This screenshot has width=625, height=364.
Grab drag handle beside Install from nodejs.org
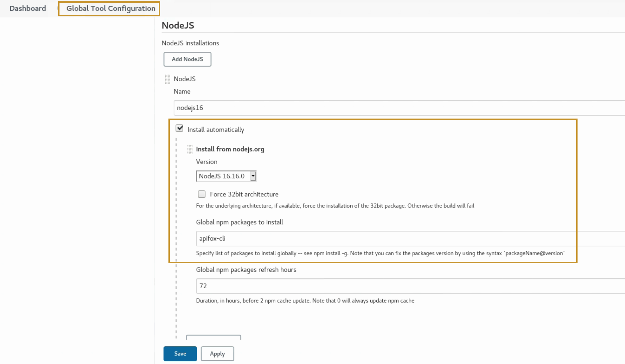pyautogui.click(x=190, y=149)
